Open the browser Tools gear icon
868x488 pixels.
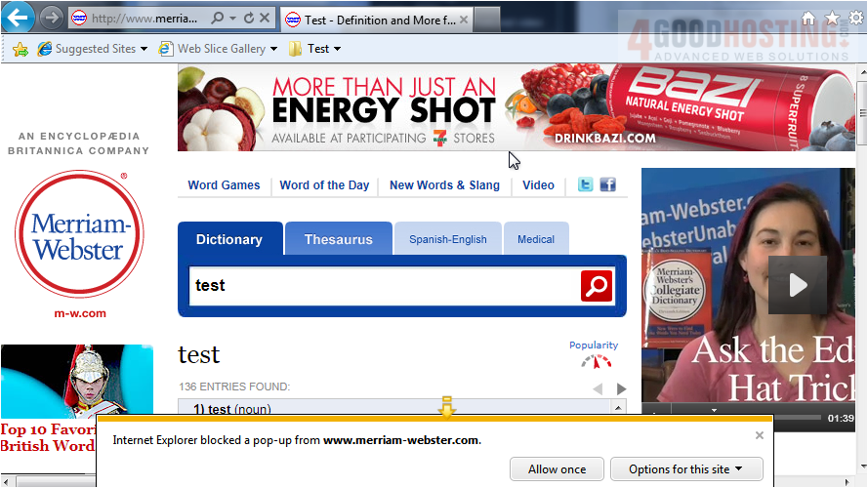click(x=855, y=18)
